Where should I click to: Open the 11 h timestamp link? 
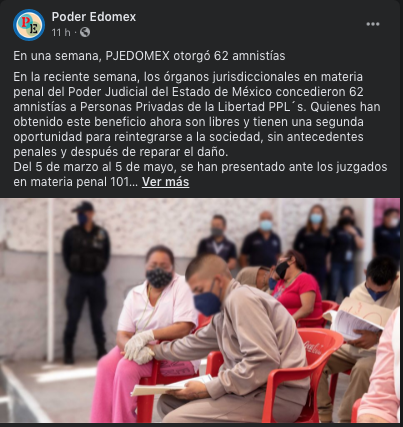[61, 32]
